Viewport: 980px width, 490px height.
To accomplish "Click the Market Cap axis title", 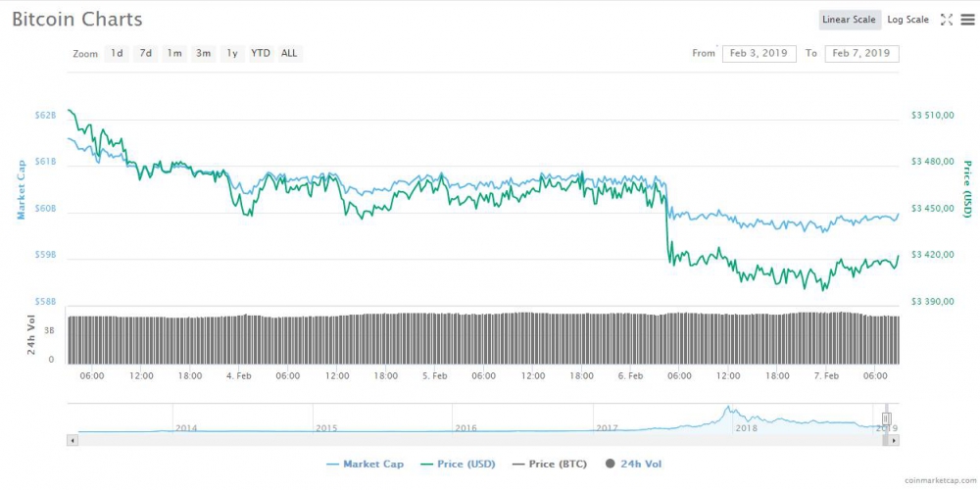I will pyautogui.click(x=22, y=189).
